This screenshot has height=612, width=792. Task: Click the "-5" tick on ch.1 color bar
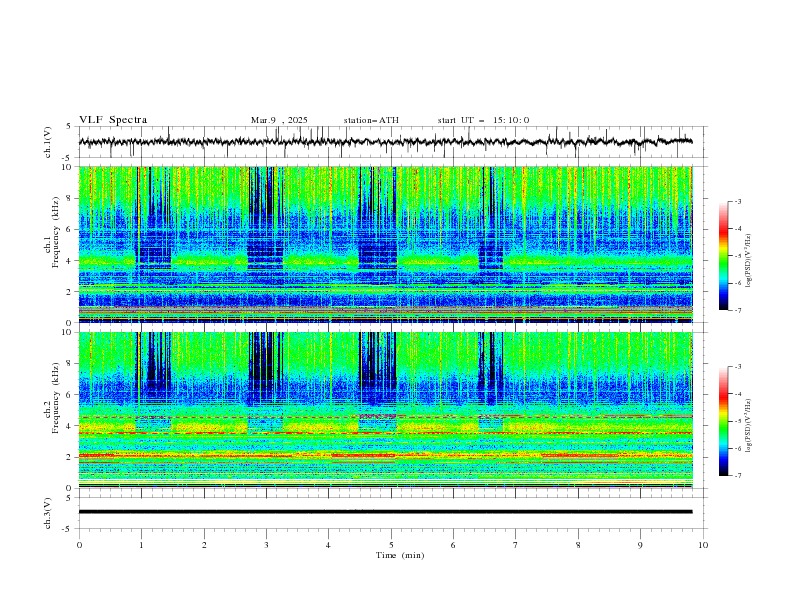click(737, 256)
